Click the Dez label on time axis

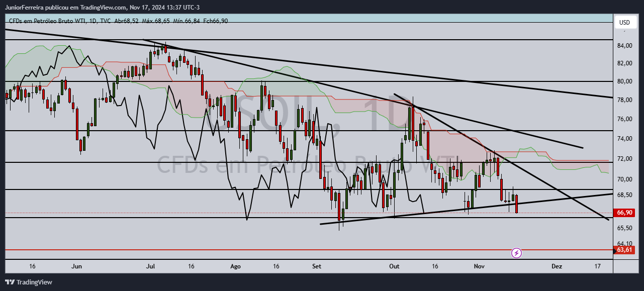pos(557,266)
